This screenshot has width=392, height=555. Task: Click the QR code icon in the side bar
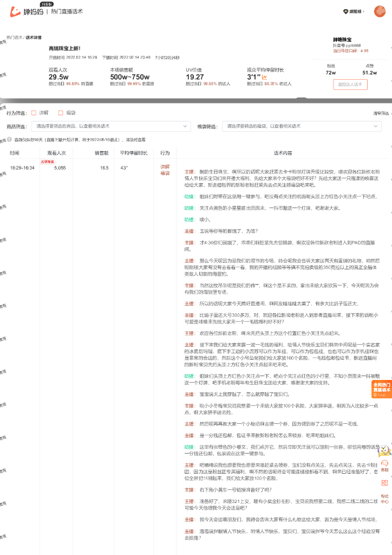point(384,483)
